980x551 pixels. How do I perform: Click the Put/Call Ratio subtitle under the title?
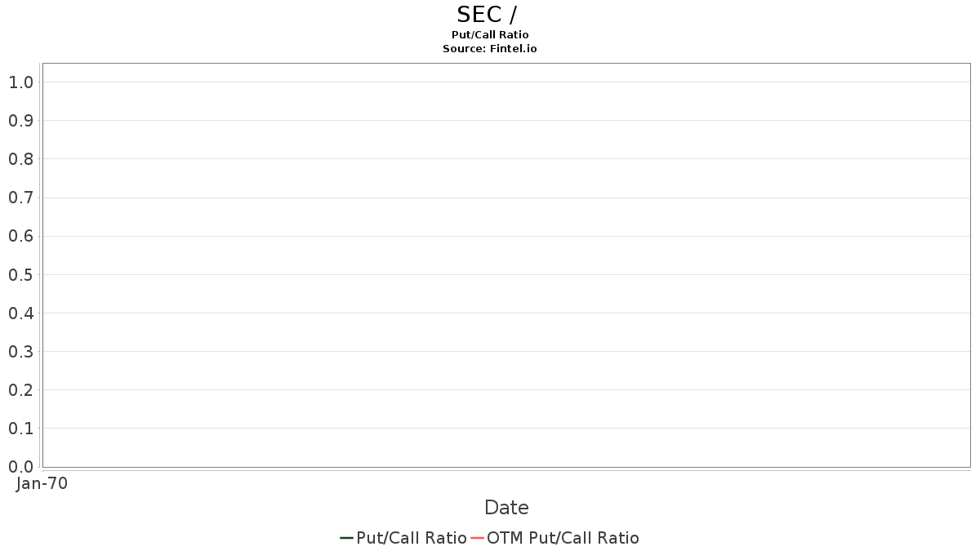(490, 35)
